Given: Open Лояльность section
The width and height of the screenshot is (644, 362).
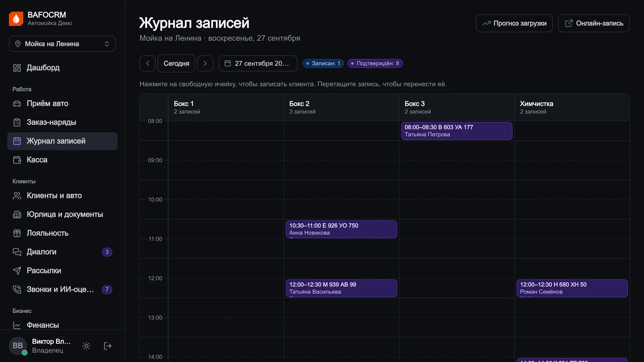Looking at the screenshot, I should pos(62,233).
